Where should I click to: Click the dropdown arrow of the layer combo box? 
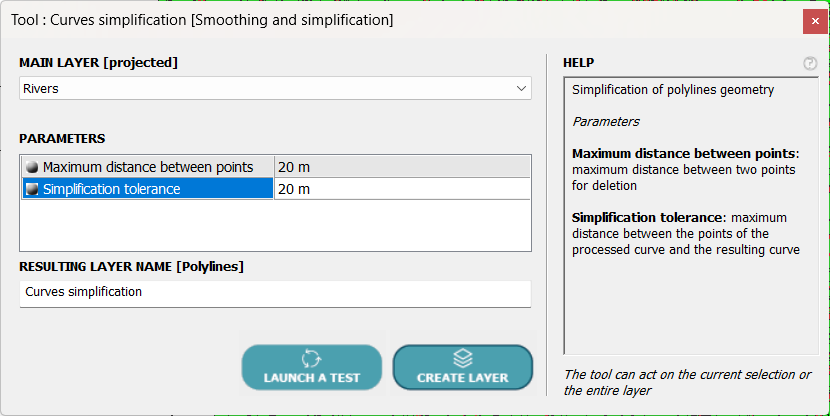point(521,89)
